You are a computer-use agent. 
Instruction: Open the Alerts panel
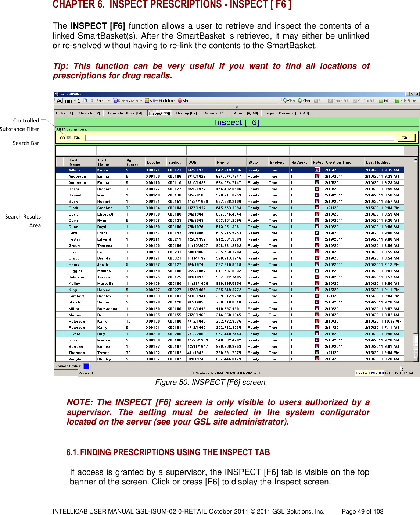click(185, 100)
